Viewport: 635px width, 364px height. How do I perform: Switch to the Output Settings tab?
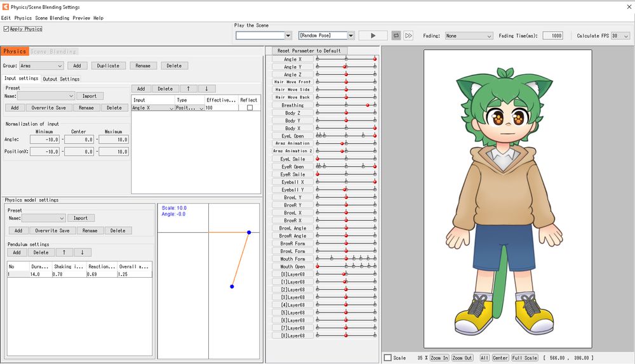click(x=61, y=79)
